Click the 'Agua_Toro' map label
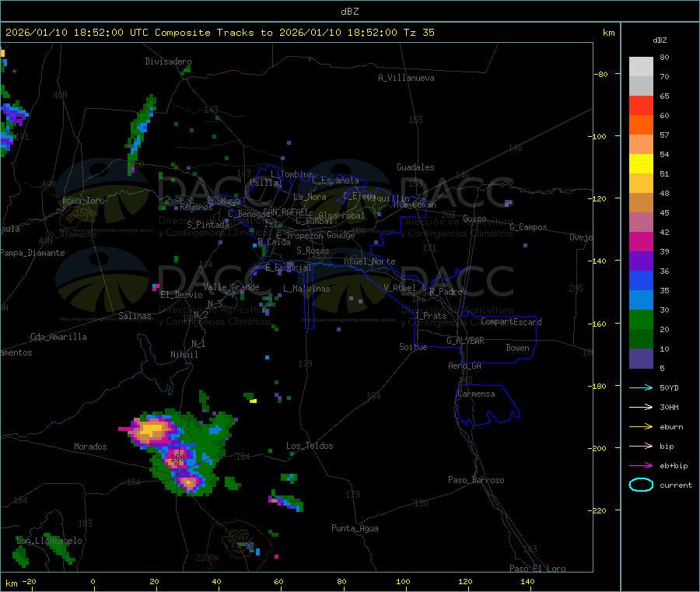 point(83,201)
